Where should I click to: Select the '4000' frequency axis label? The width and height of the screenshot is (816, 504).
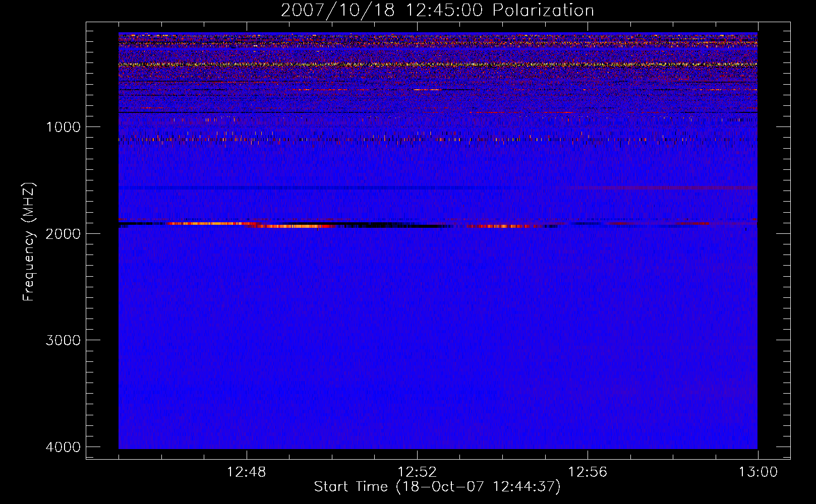[x=63, y=447]
